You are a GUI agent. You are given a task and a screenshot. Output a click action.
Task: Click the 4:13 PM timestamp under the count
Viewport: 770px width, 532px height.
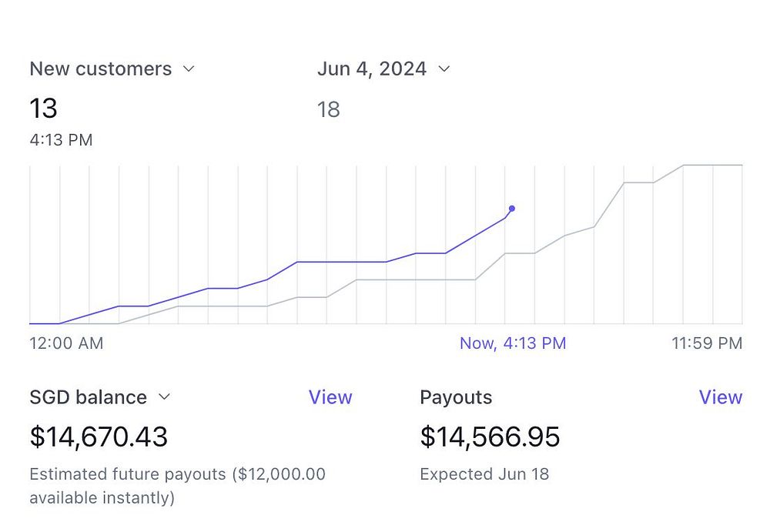[x=61, y=140]
